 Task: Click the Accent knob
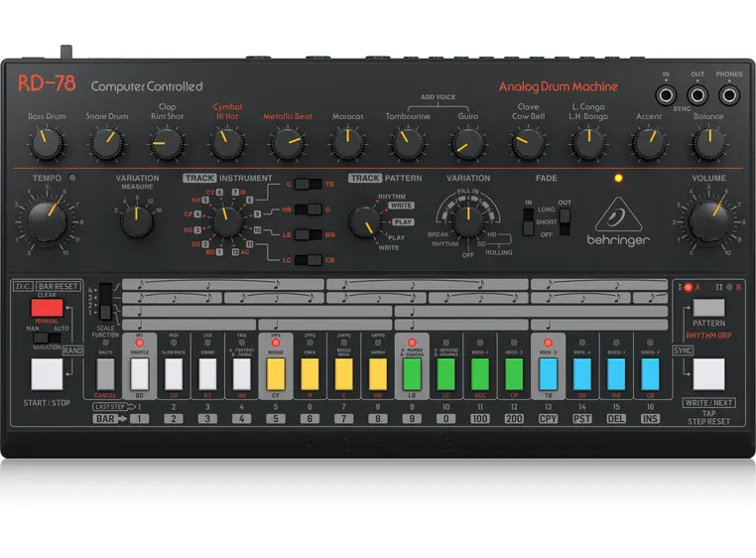(649, 144)
